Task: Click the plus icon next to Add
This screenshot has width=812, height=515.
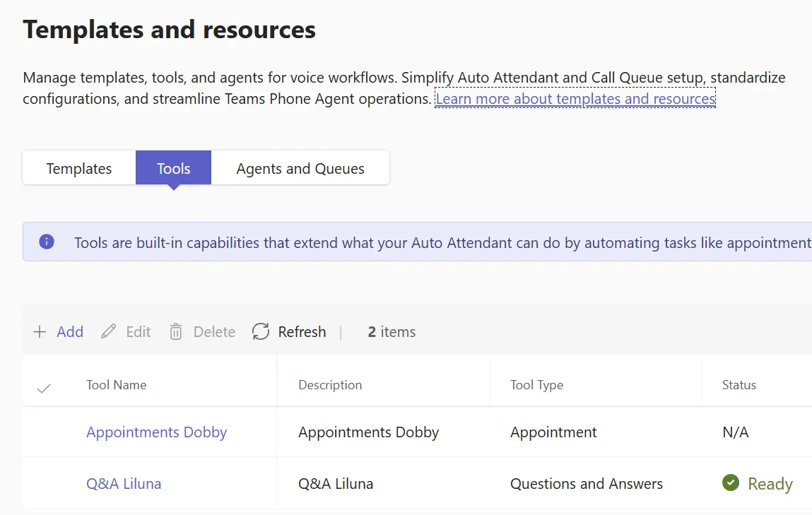Action: (40, 332)
